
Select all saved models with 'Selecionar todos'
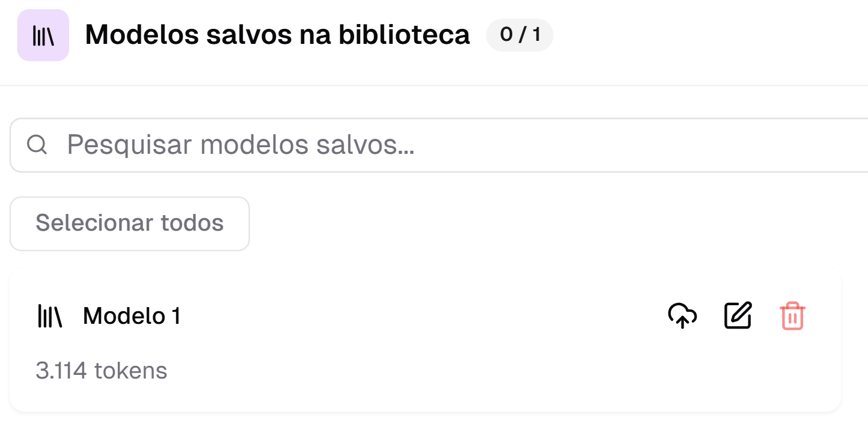coord(129,223)
